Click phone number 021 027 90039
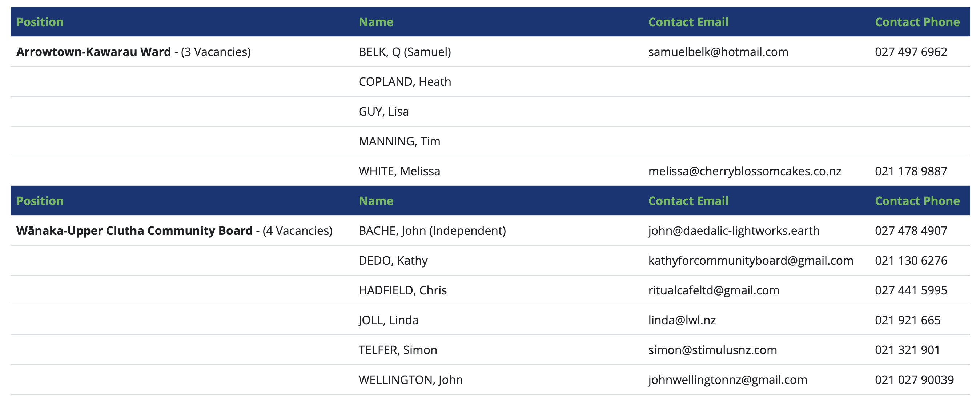 [x=914, y=380]
